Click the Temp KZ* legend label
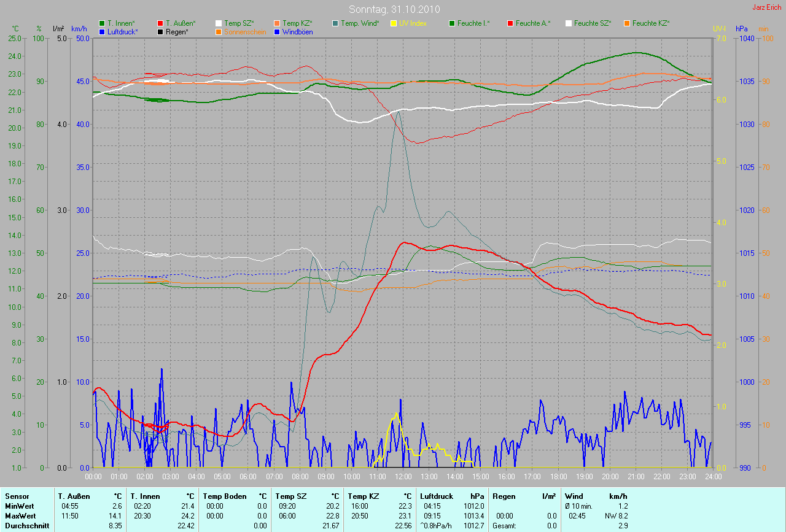Screen dimensions: 786x532 299,23
